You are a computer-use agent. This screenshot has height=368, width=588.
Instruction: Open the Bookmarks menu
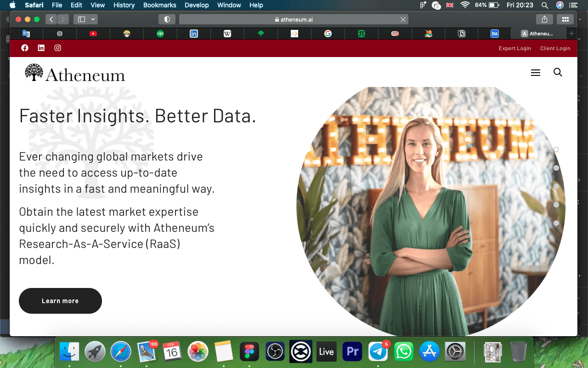(160, 5)
